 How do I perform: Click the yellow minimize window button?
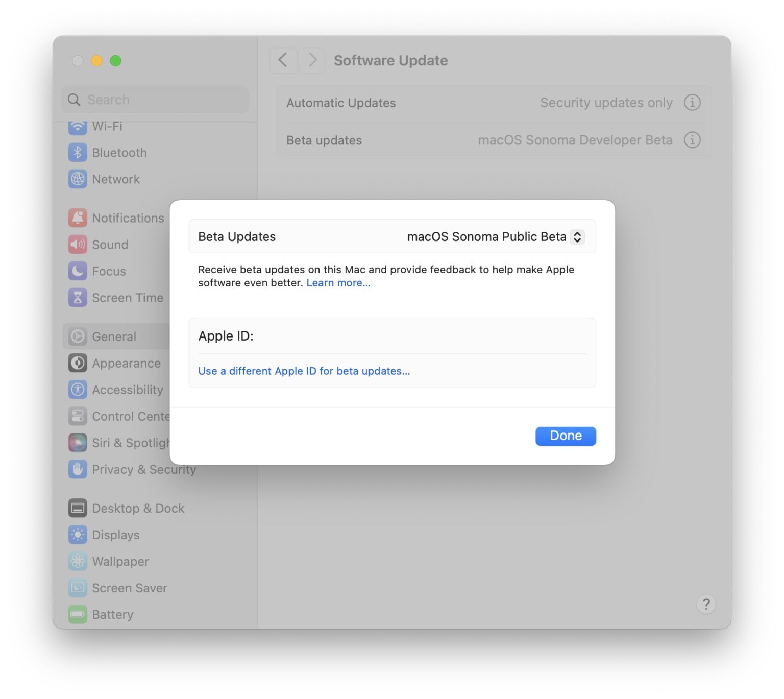point(96,61)
